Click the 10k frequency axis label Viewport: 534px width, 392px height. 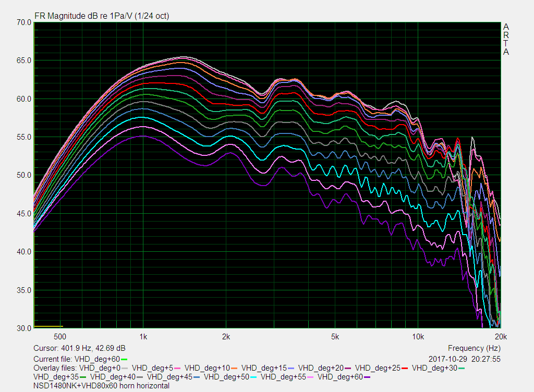point(418,337)
